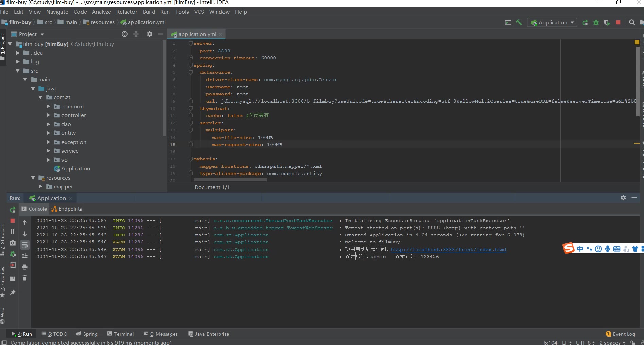Click the editor horizontal scrollbar

[x=230, y=180]
